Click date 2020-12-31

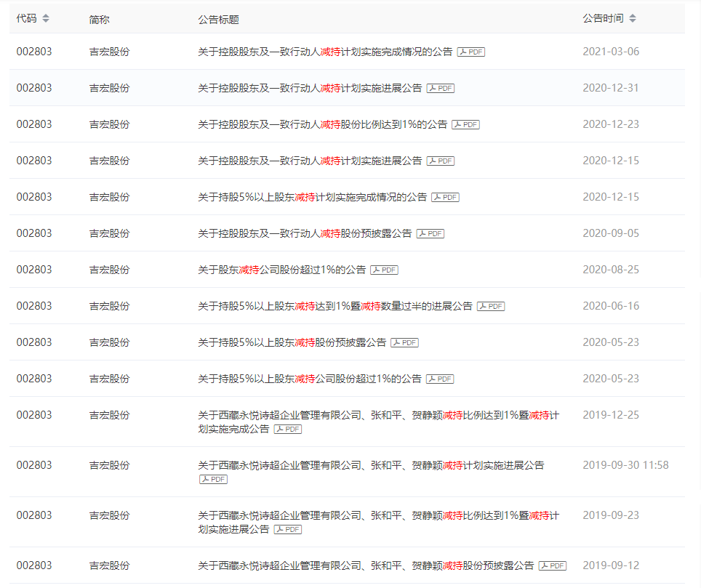pyautogui.click(x=611, y=87)
